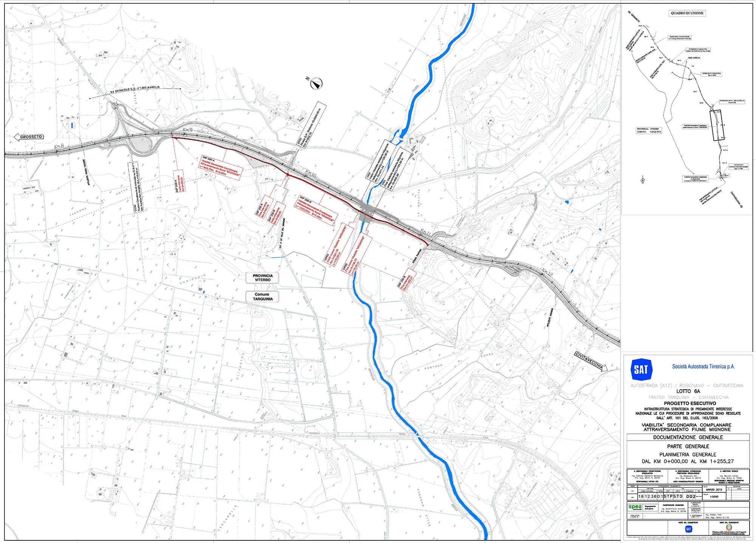This screenshot has height=543, width=756.
Task: Click the small north symbol in the Quadro di Unione
Action: (x=643, y=180)
